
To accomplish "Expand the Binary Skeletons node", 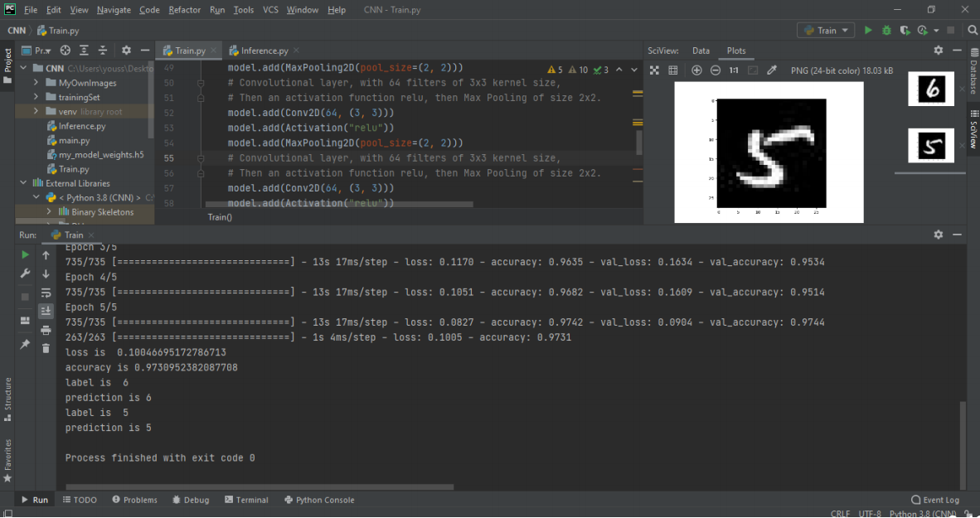I will pyautogui.click(x=49, y=212).
